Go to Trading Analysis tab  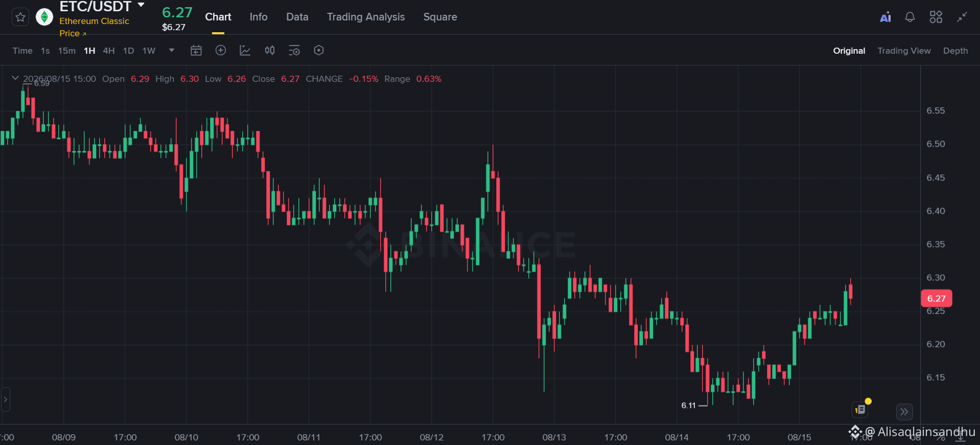pos(366,17)
